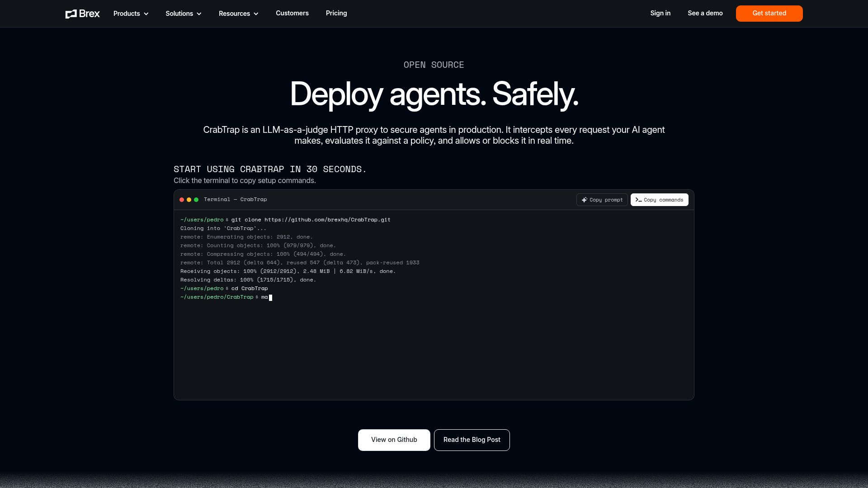Click the terminal cursor on last prompt

[271, 297]
